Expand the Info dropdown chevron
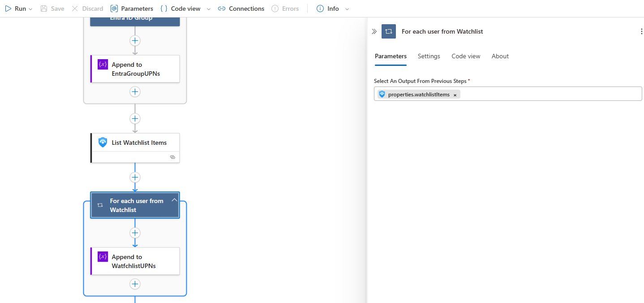 348,9
